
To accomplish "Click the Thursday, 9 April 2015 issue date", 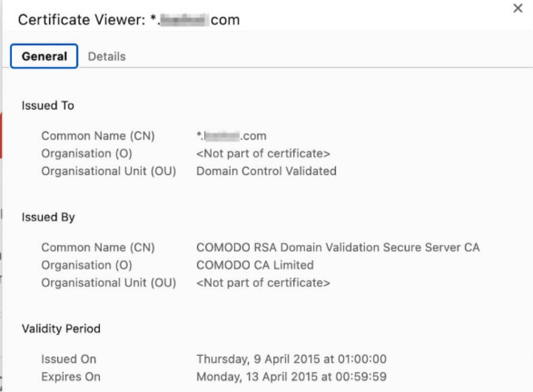I will point(291,359).
